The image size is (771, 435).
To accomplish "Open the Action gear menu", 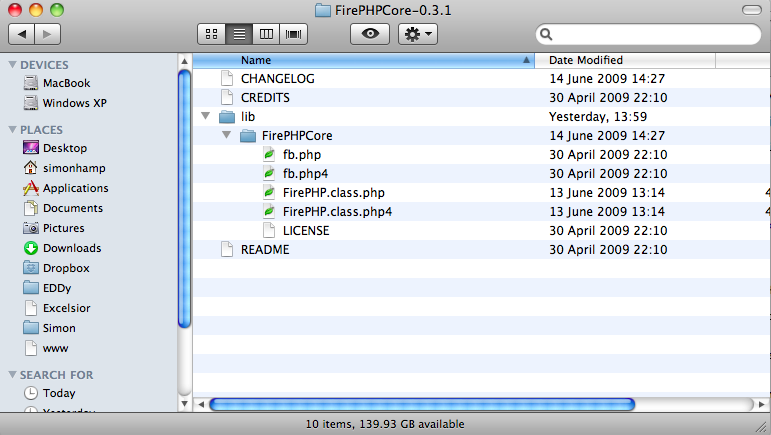I will [417, 34].
